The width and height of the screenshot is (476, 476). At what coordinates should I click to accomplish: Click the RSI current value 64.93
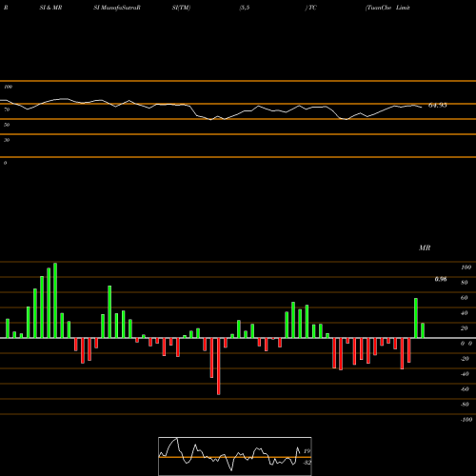pyautogui.click(x=438, y=106)
